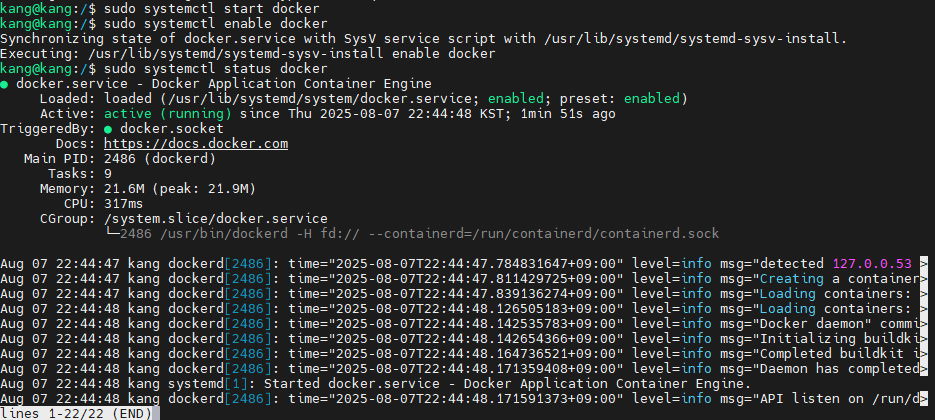Image resolution: width=935 pixels, height=420 pixels.
Task: Select the 'sudo systemctl start docker' command
Action: click(x=211, y=9)
